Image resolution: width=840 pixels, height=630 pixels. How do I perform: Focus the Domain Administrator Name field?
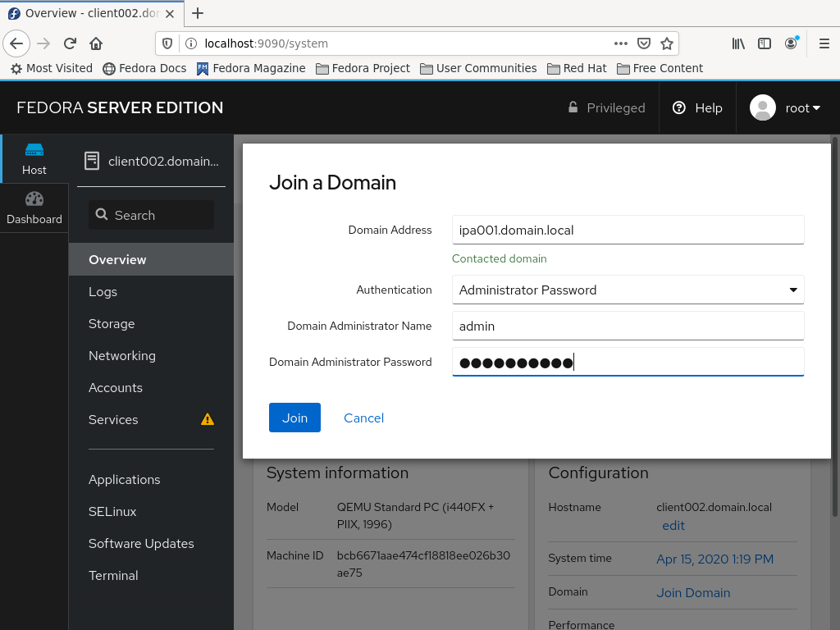coord(628,326)
